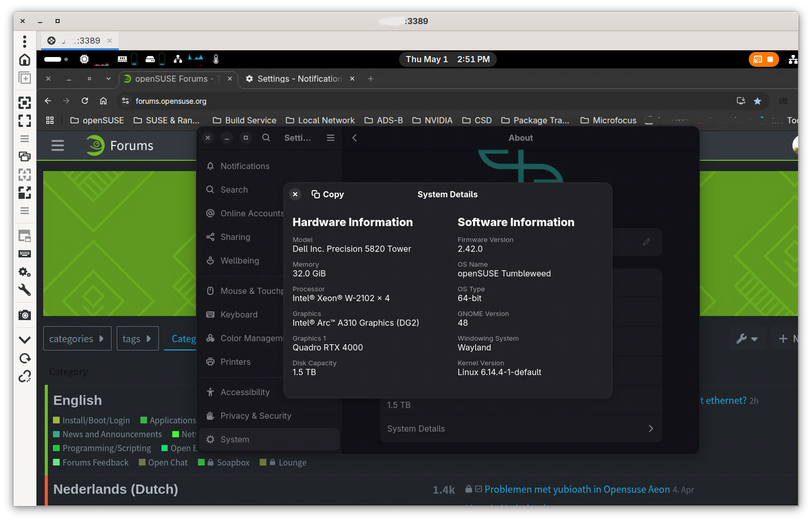Open a new browser tab with plus
This screenshot has height=521, width=812.
[371, 79]
